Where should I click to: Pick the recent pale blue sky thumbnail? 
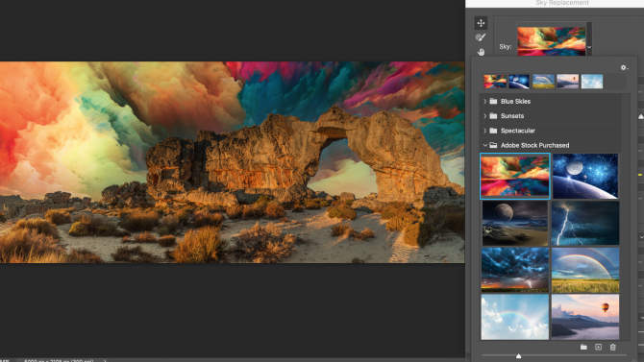[x=592, y=82]
